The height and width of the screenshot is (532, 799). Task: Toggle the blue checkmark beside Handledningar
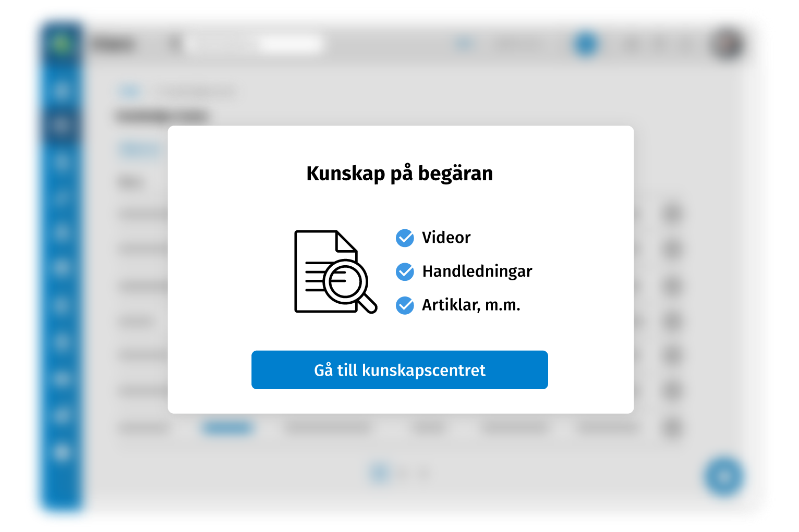[x=405, y=271]
